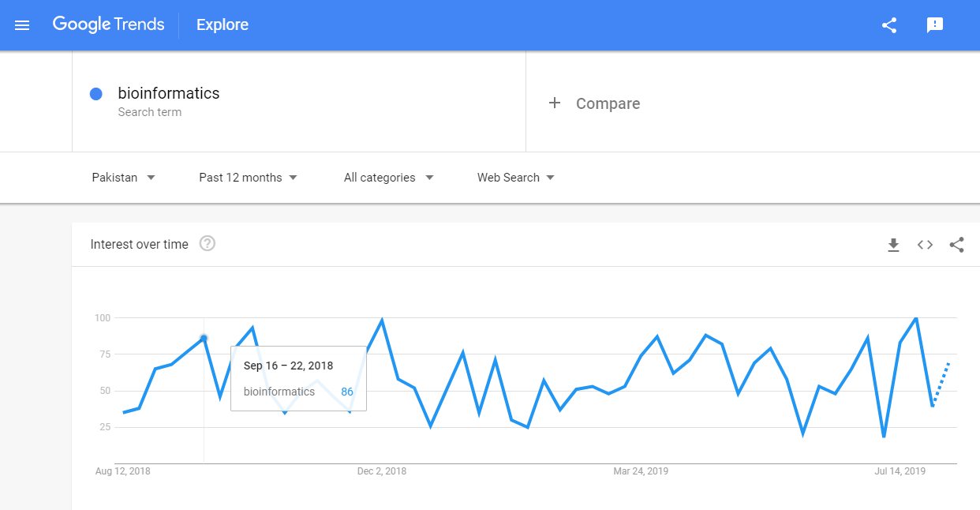Open help for Interest over time

(208, 244)
